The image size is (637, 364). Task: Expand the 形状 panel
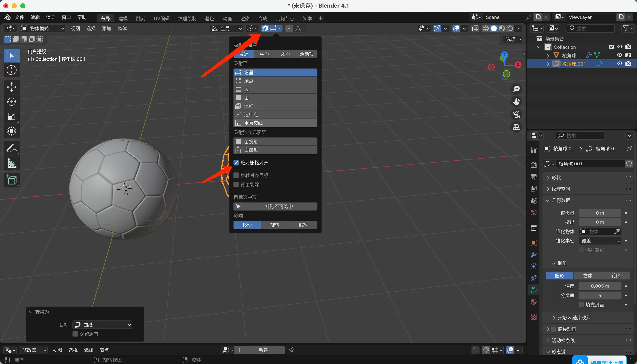556,178
